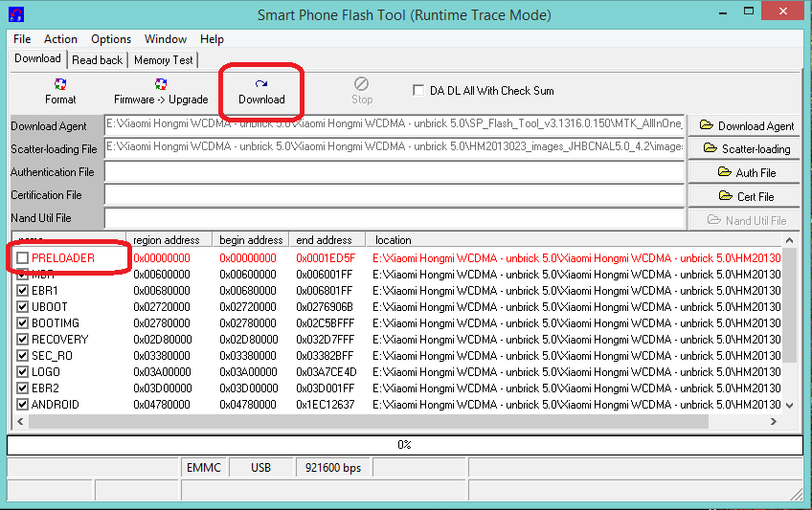Enable DA DL All With Check Sum
This screenshot has width=812, height=510.
(x=417, y=91)
